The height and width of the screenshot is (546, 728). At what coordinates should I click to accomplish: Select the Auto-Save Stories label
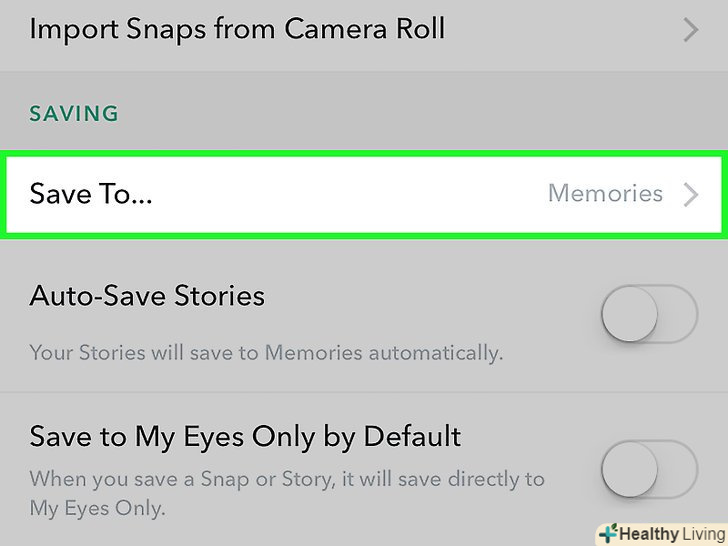tap(147, 296)
